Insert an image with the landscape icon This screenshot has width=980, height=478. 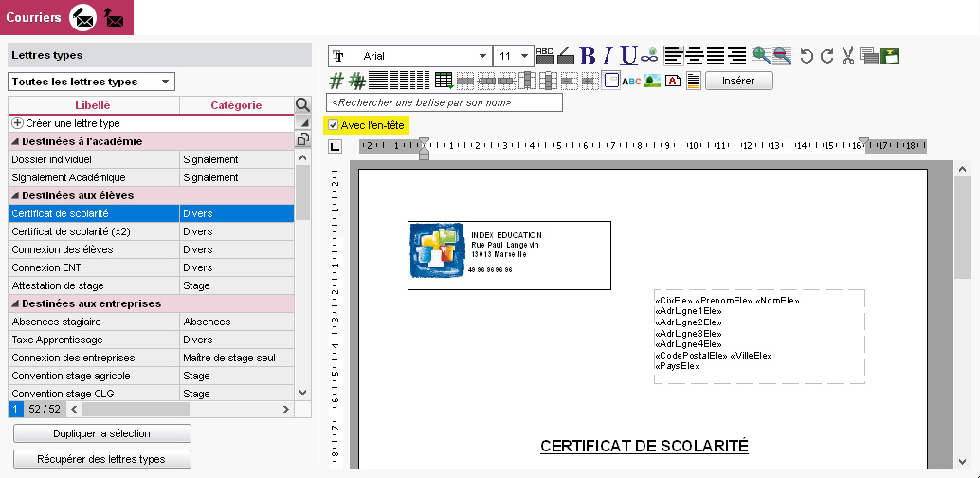click(652, 80)
